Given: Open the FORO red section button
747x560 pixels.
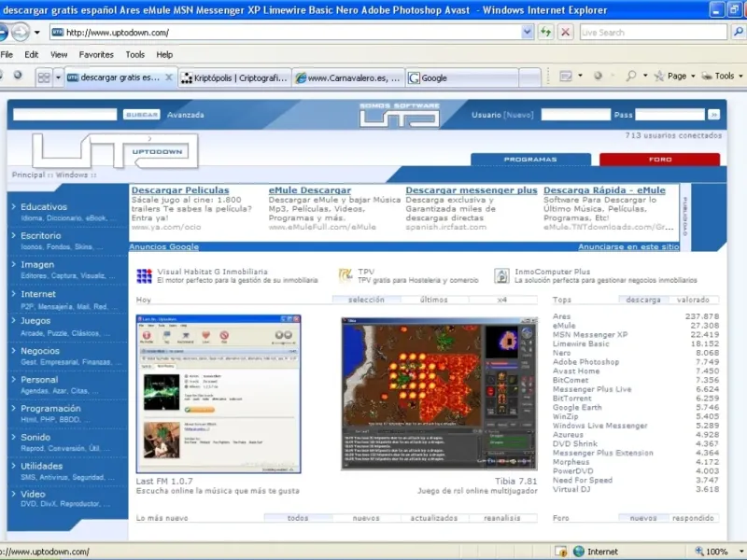Looking at the screenshot, I should tap(659, 159).
